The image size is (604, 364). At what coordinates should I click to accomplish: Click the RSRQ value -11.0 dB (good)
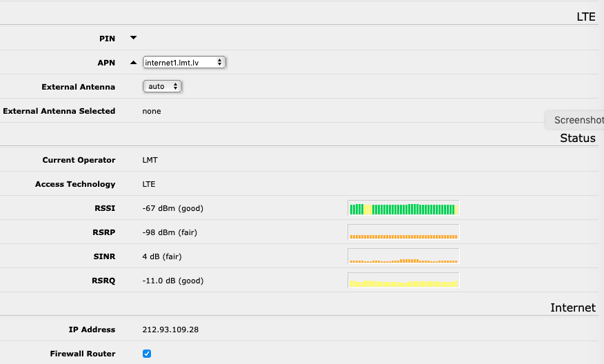click(172, 281)
